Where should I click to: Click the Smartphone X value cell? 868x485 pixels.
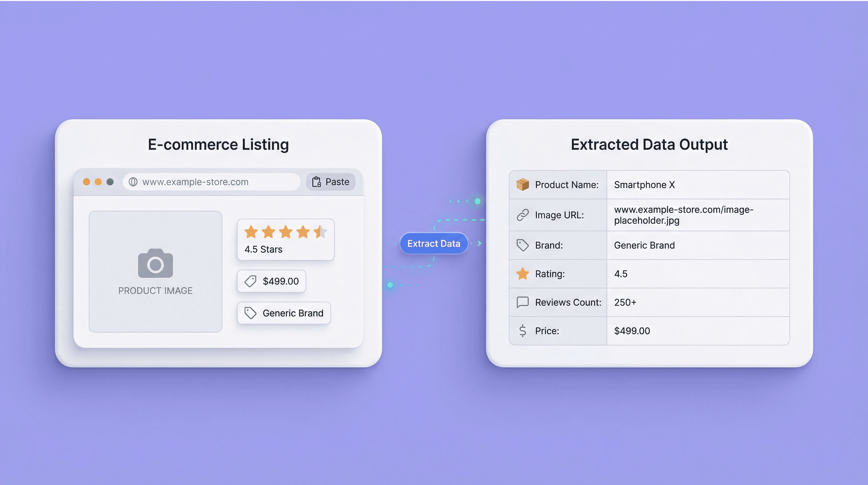(644, 185)
